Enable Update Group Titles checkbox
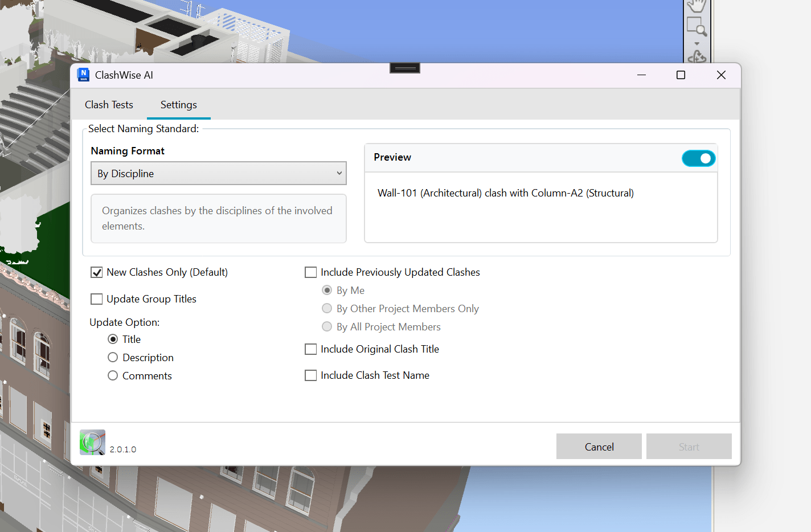This screenshot has width=811, height=532. coord(97,299)
